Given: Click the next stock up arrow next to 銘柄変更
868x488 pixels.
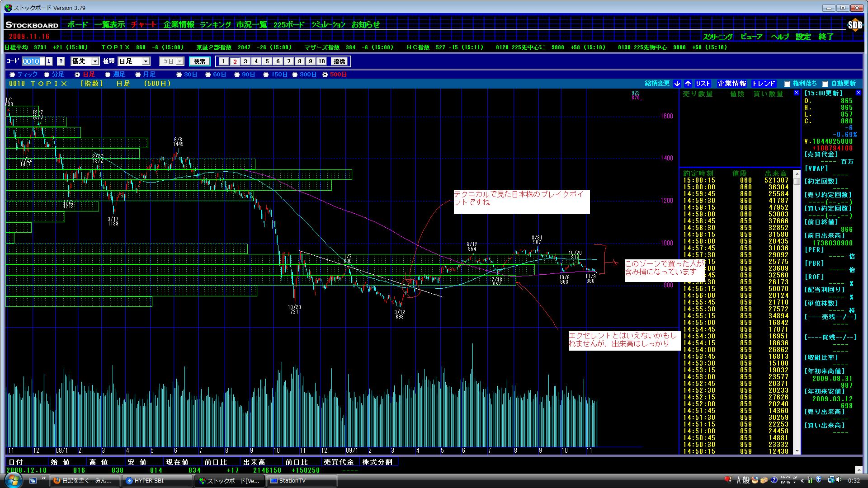Looking at the screenshot, I should (688, 84).
